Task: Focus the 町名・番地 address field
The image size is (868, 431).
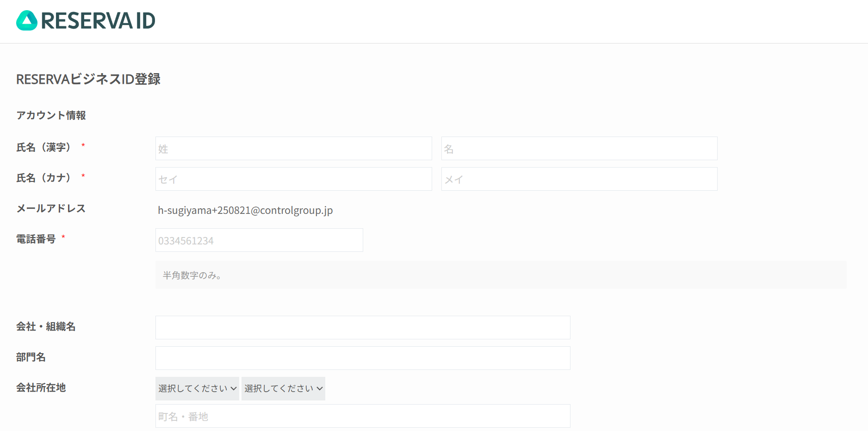Action: [363, 416]
